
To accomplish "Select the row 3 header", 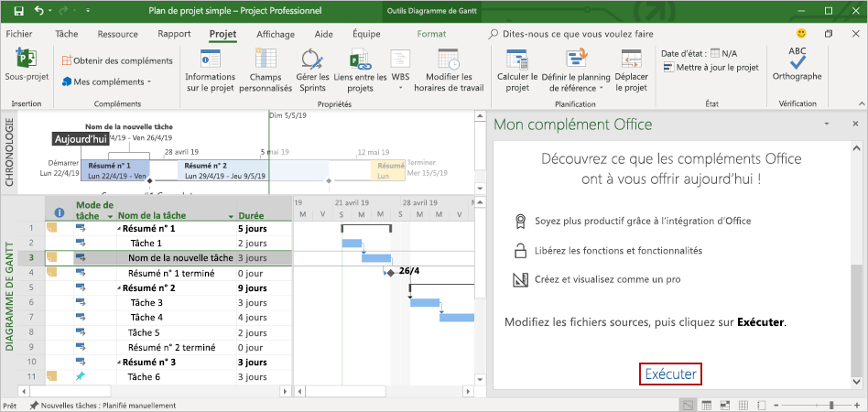I will [31, 258].
